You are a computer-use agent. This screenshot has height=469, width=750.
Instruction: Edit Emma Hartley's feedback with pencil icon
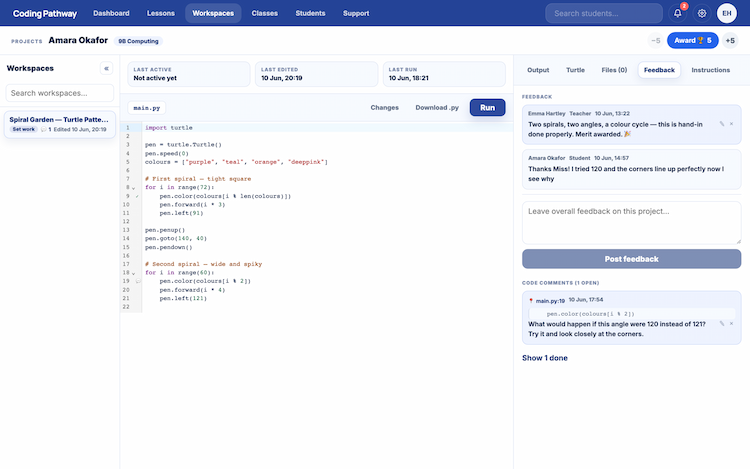(x=722, y=124)
